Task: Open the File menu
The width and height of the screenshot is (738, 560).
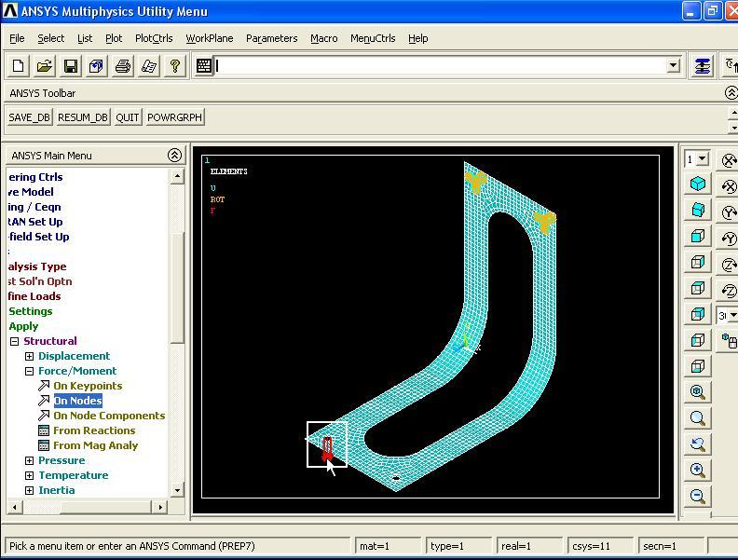Action: (x=17, y=38)
